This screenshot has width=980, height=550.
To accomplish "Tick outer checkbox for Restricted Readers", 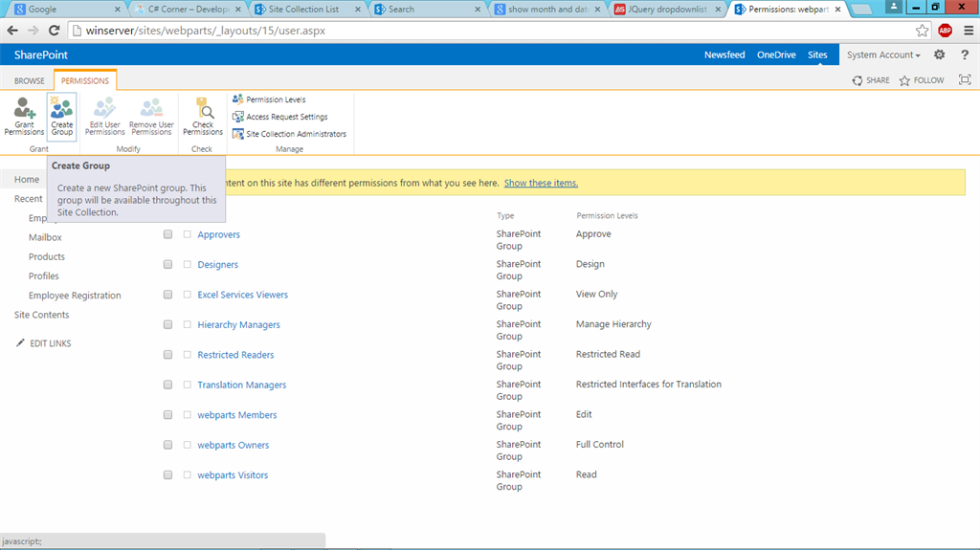I will [x=167, y=354].
